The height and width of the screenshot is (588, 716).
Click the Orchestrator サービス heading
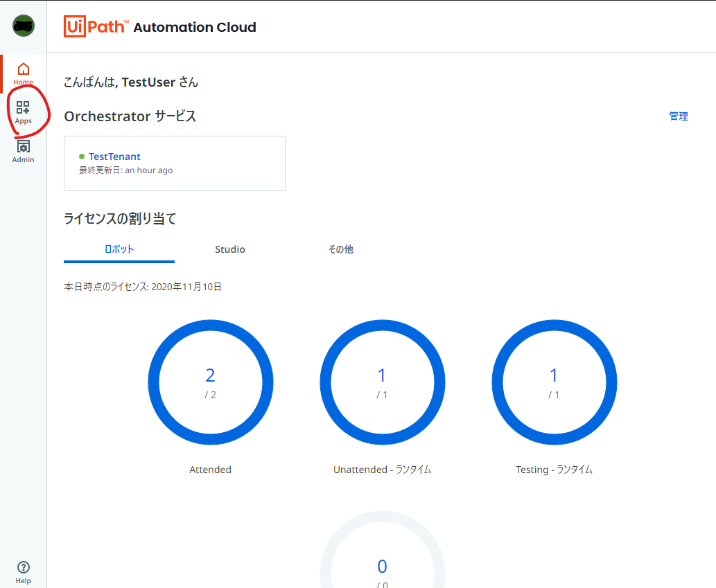[x=130, y=116]
